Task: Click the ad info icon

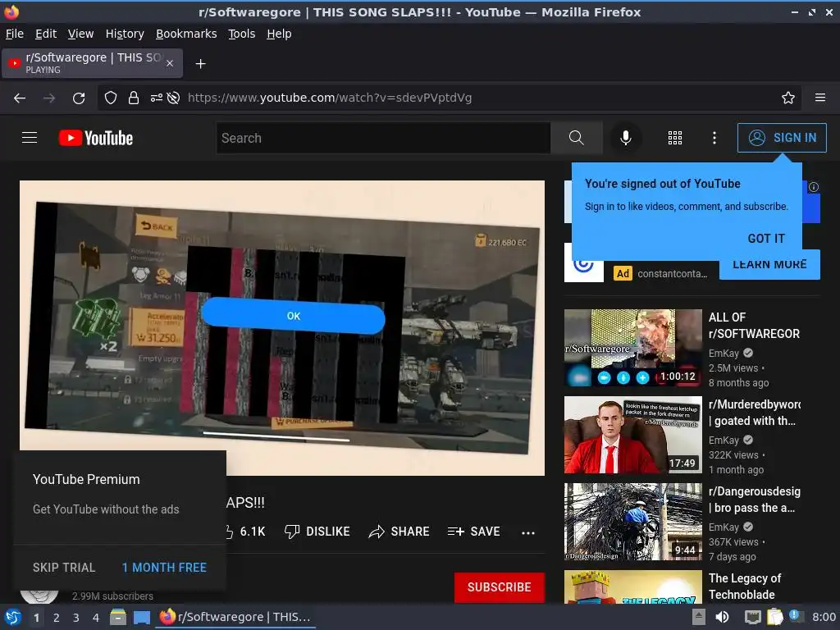Action: tap(813, 187)
